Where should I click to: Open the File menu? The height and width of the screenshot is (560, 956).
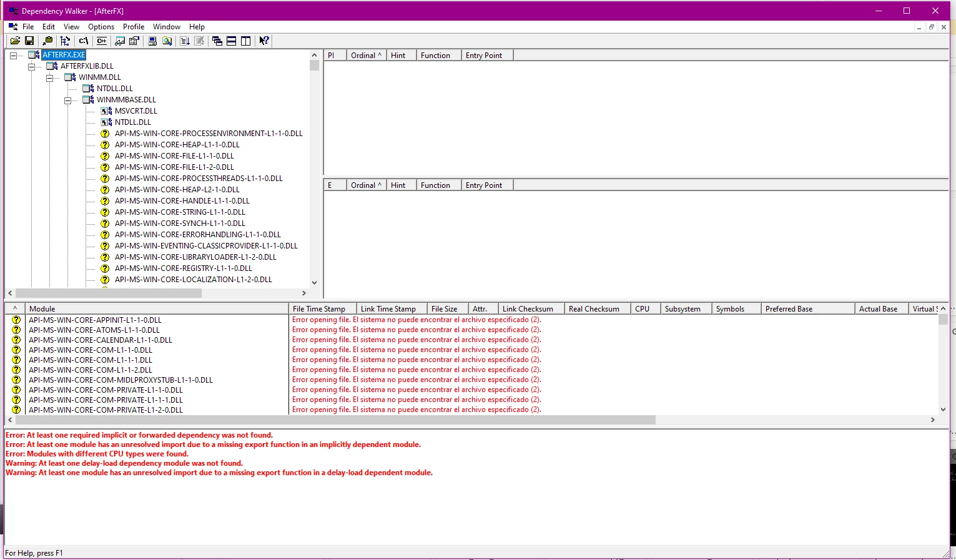pyautogui.click(x=28, y=27)
